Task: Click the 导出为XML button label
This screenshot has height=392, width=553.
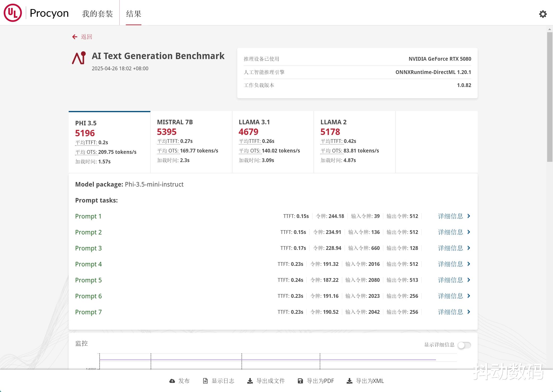Action: coord(370,381)
